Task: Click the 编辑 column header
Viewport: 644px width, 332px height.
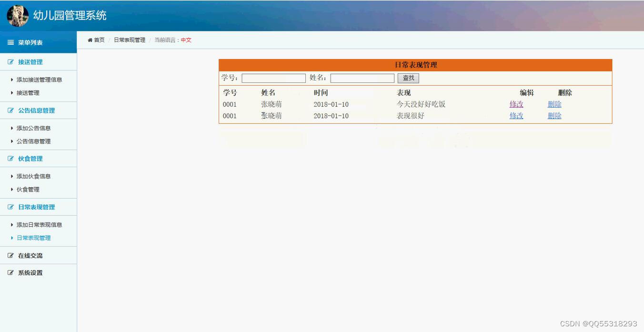Action: tap(527, 93)
